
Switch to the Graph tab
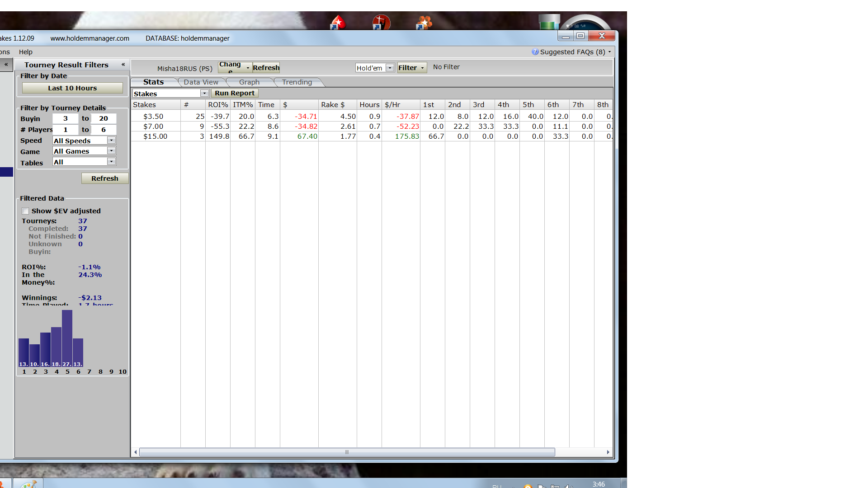[249, 82]
